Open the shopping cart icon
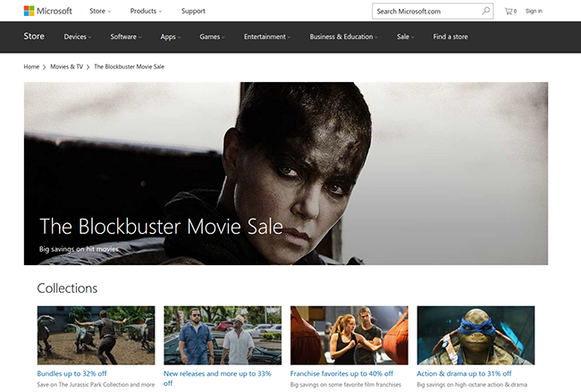The image size is (581, 392). (510, 11)
